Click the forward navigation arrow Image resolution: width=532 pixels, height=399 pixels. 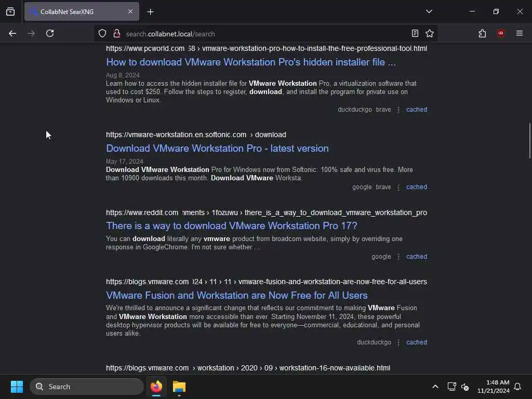tap(31, 33)
